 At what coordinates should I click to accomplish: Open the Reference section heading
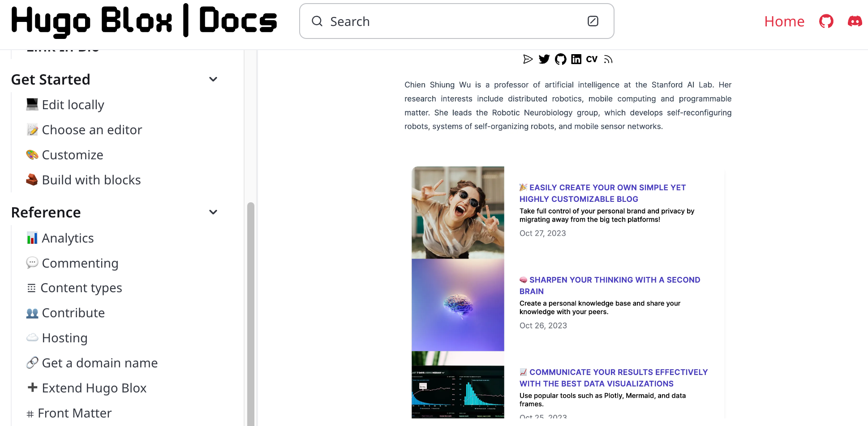[46, 213]
